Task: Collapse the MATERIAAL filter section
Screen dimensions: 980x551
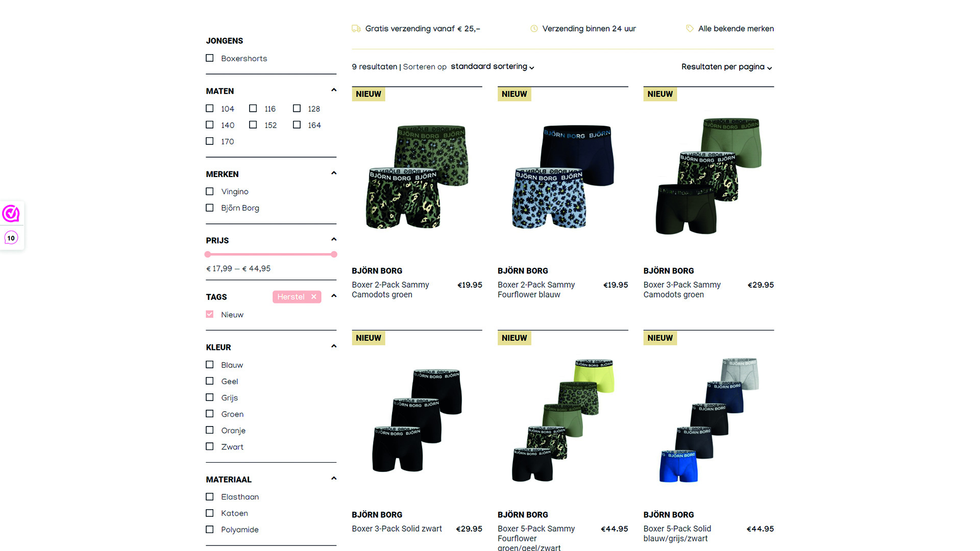Action: (x=334, y=479)
